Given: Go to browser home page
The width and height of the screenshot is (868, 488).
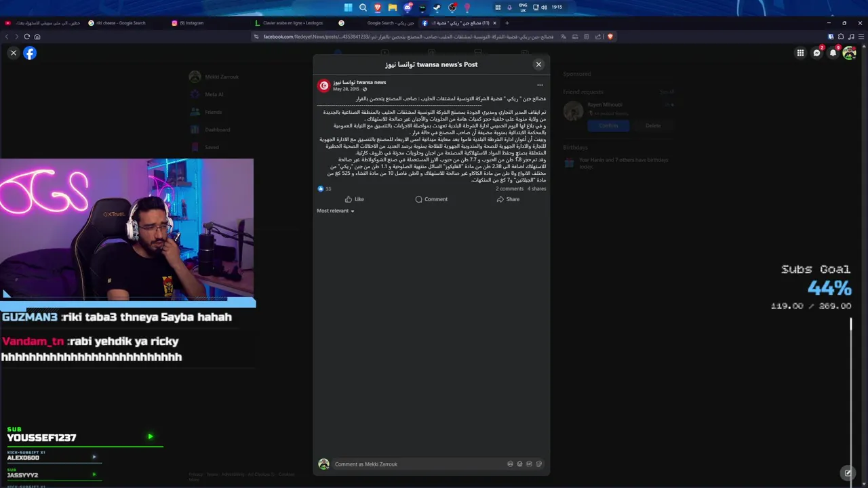Looking at the screenshot, I should tap(37, 37).
